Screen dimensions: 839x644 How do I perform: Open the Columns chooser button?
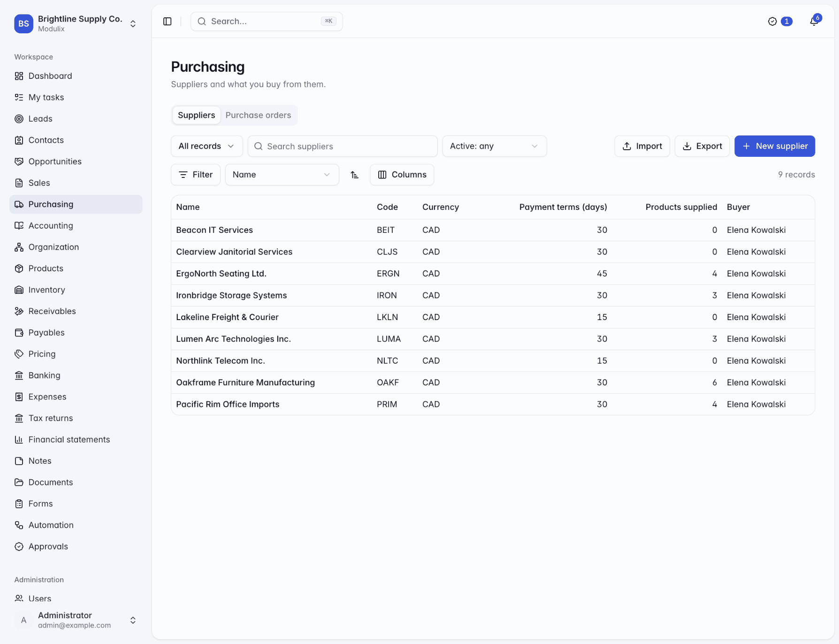point(402,175)
